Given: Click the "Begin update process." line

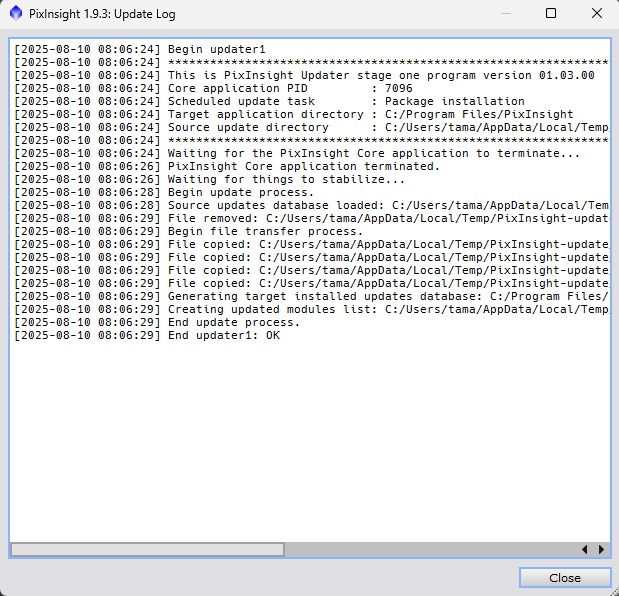Looking at the screenshot, I should click(164, 193).
